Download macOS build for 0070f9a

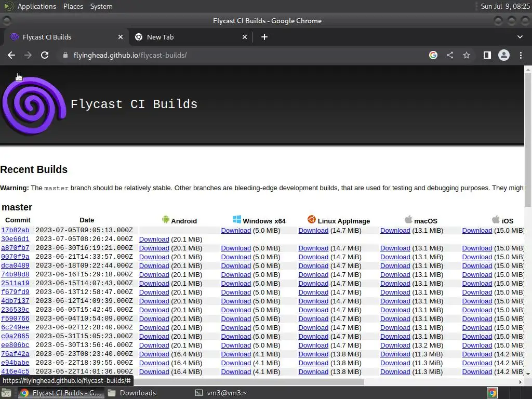(x=395, y=257)
